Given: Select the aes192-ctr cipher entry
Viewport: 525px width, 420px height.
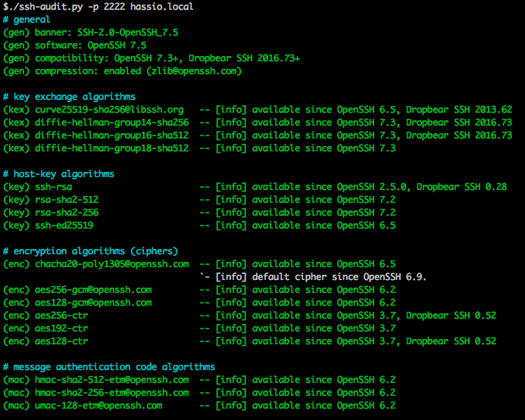Looking at the screenshot, I should coord(199,328).
